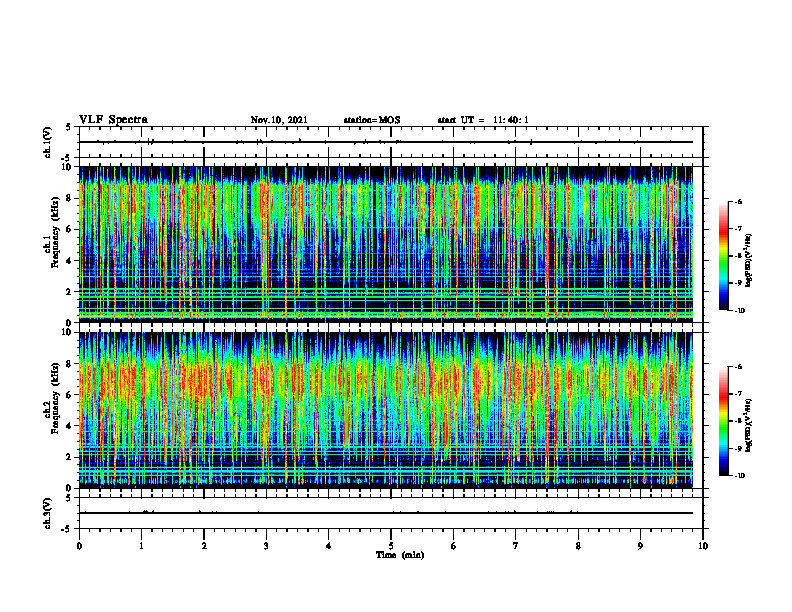Screen dimensions: 792x612
Task: Click the "-6" tick on ch.2 colorbar
Action: 738,367
